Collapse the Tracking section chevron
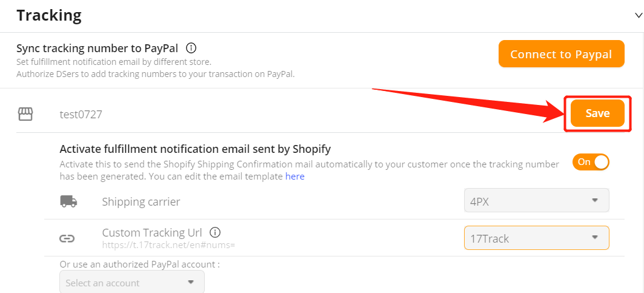The height and width of the screenshot is (293, 644). pos(639,16)
